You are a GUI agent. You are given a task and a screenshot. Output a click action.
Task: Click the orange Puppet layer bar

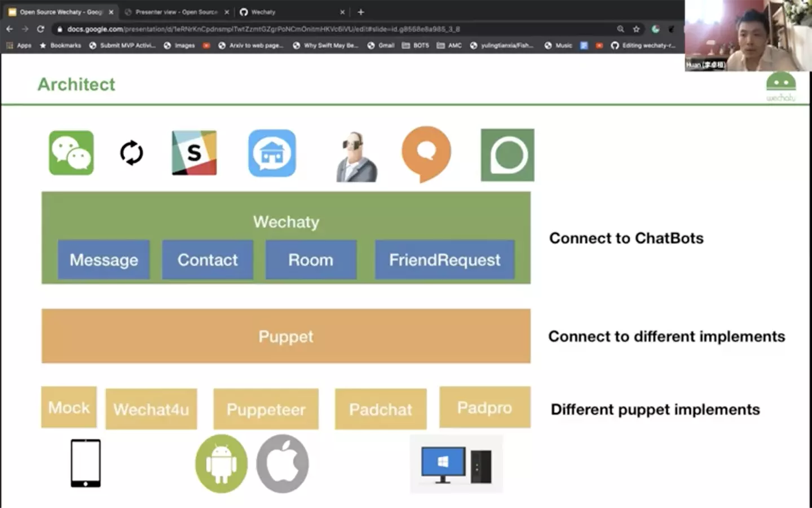click(x=286, y=336)
